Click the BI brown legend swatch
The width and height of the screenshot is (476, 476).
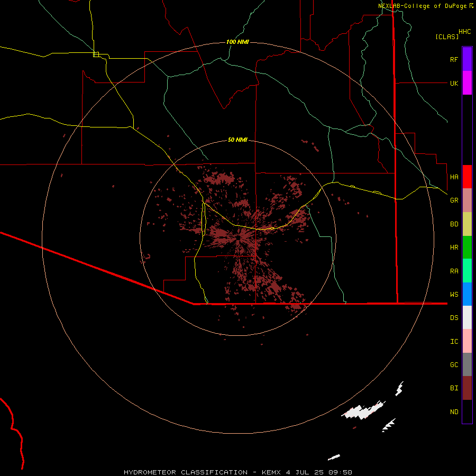pos(467,388)
